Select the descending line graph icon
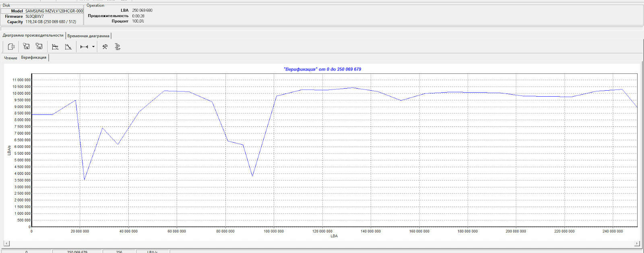Viewport: 644px width, 253px height. coord(68,47)
